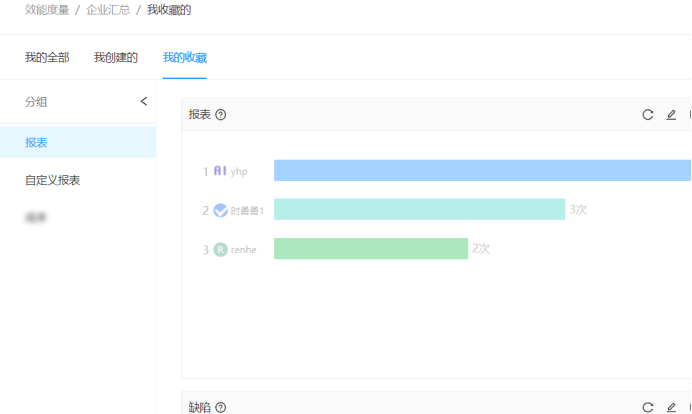Switch to the 我的全部 tab
692x414 pixels.
pos(47,58)
